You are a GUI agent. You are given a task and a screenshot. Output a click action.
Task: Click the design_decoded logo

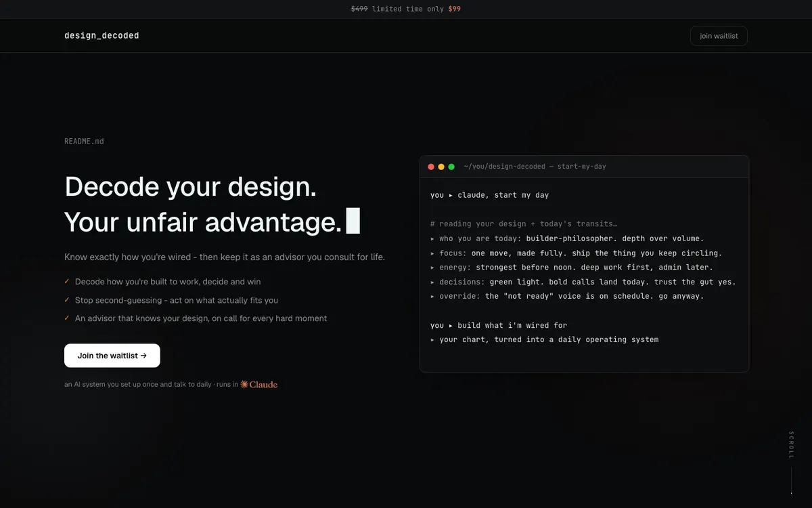[x=101, y=35]
